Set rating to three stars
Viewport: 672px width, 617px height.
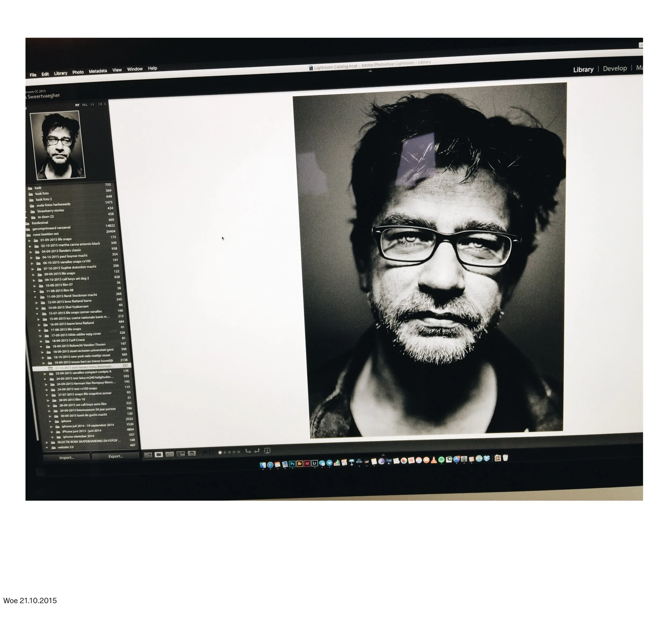pos(229,452)
